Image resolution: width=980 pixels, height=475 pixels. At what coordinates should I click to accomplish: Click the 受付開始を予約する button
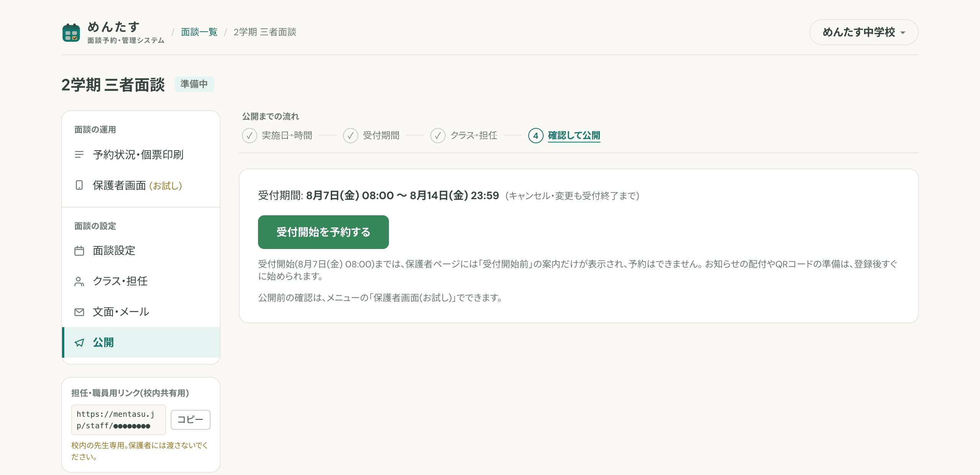click(x=323, y=232)
